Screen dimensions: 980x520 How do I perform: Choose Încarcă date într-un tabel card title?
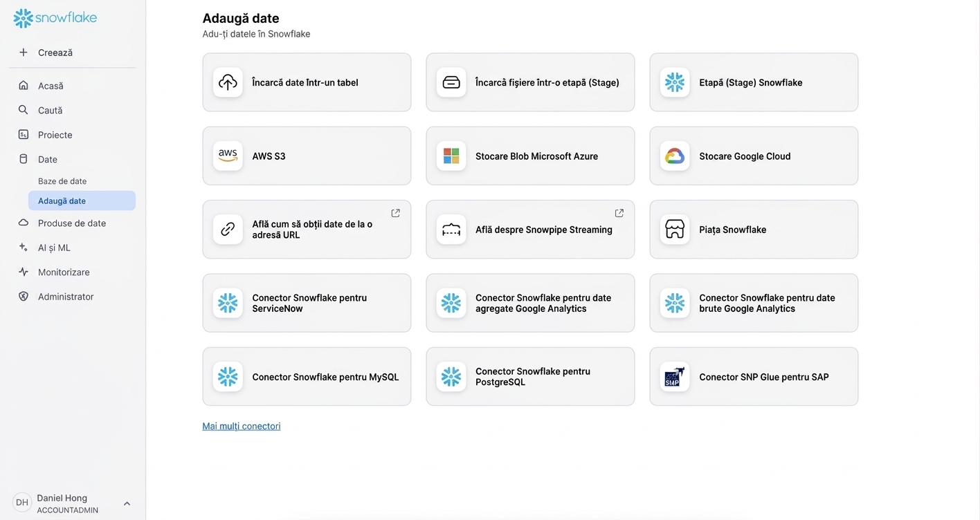pyautogui.click(x=305, y=82)
